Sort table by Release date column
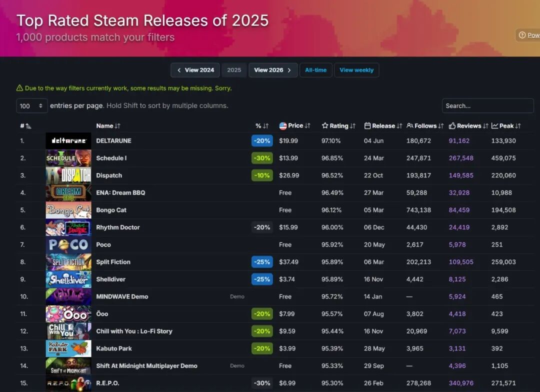 (383, 126)
